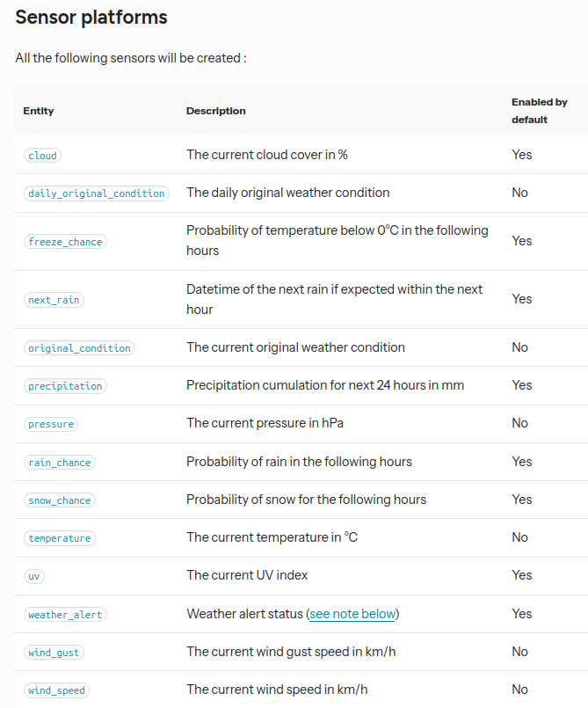Select the original_condition entity tag

[79, 348]
